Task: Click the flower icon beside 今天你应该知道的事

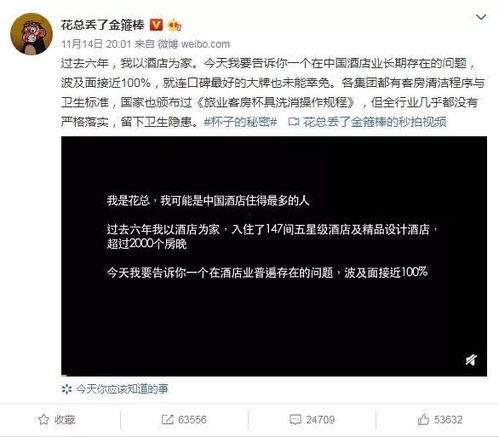Action: [67, 389]
